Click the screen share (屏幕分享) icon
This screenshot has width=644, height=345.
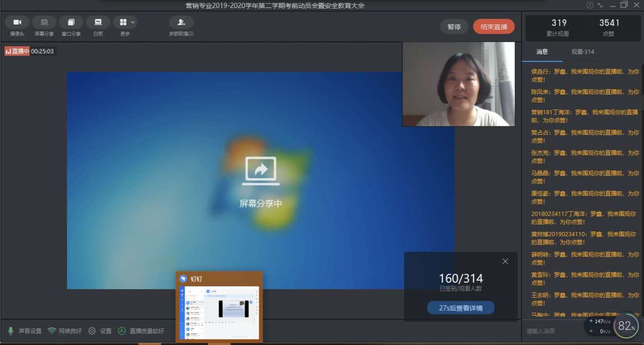[44, 23]
